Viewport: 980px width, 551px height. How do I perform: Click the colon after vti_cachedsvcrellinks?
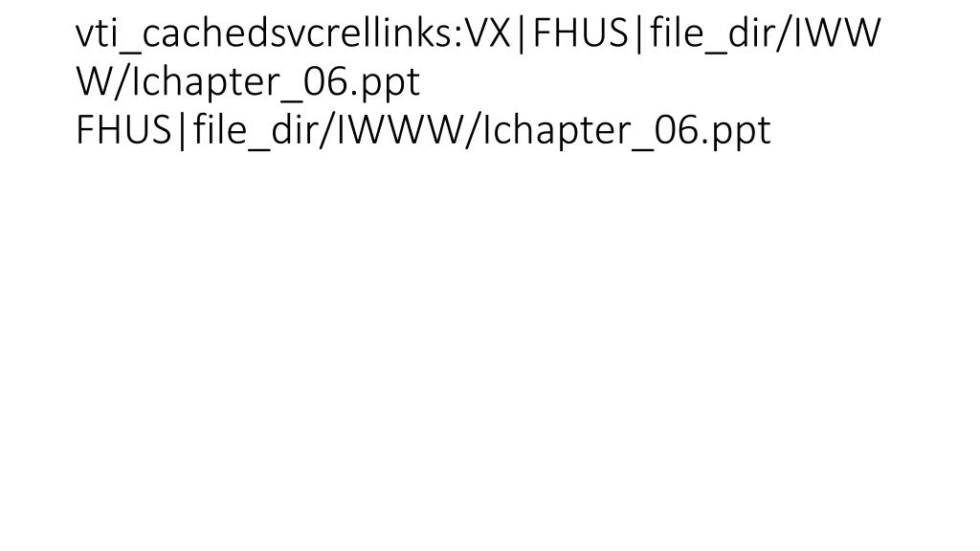460,37
